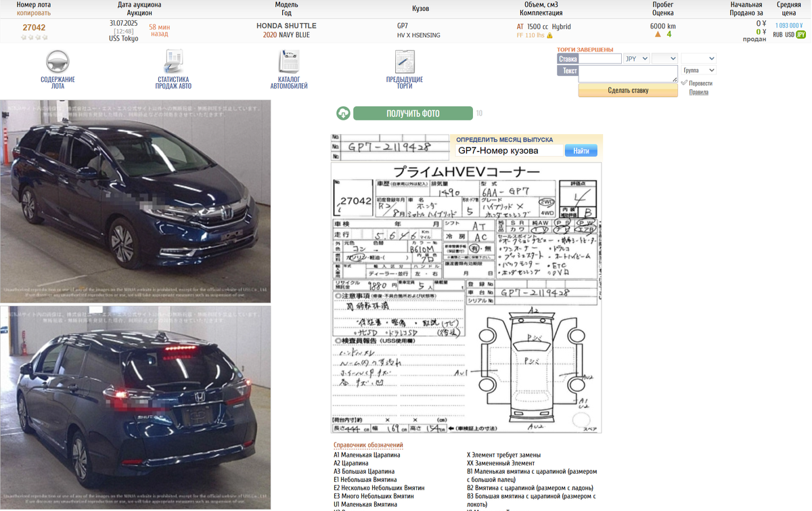Viewport: 812px width, 511px height.
Task: Click the '58 мин назад' time text
Action: click(160, 30)
